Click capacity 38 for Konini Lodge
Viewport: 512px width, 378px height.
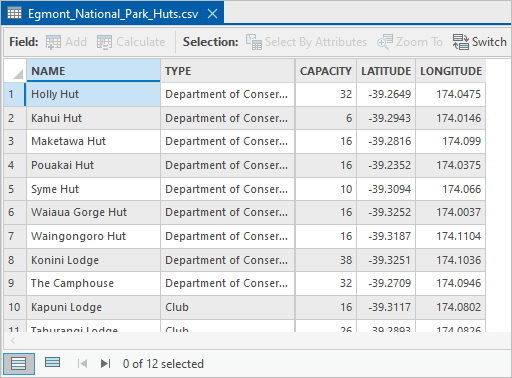coord(326,260)
